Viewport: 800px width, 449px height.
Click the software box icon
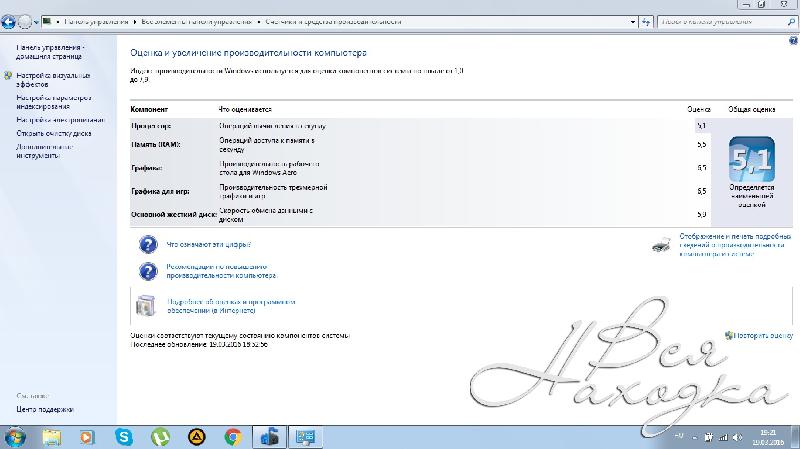[146, 304]
